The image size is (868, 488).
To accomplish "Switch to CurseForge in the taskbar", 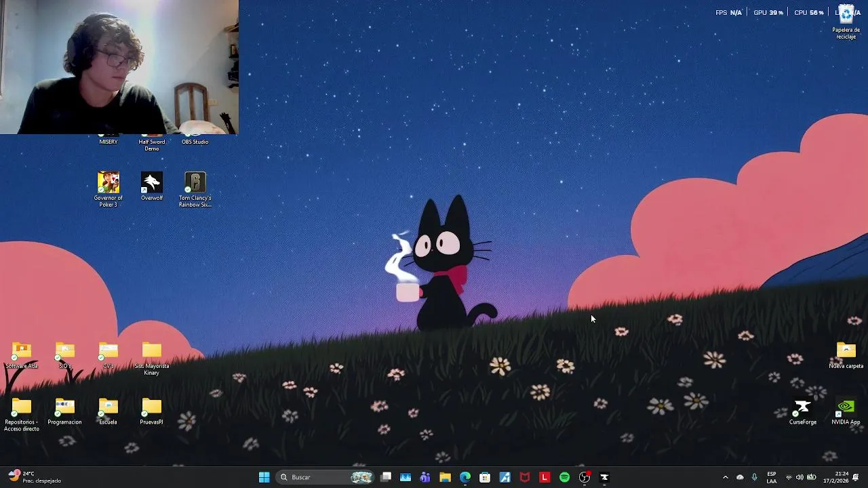I will 604,477.
